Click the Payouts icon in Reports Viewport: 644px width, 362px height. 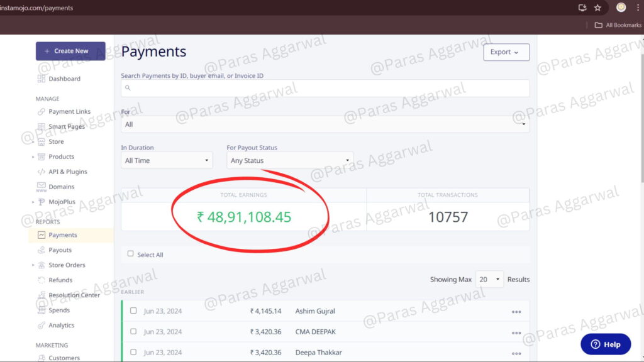[42, 250]
